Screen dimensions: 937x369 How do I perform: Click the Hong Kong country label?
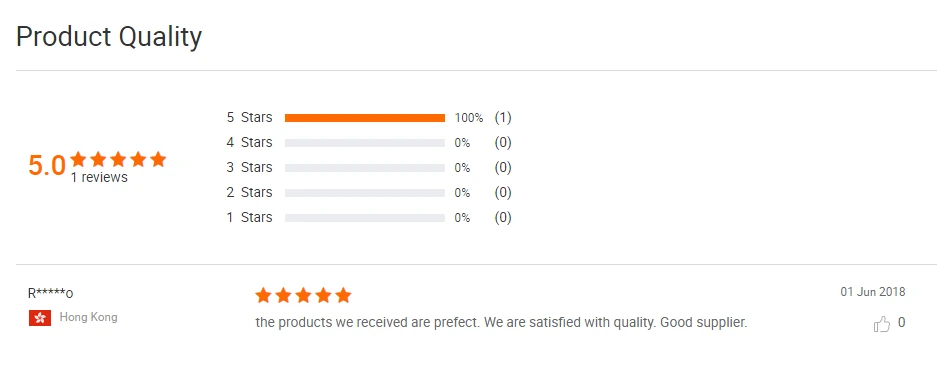click(88, 317)
